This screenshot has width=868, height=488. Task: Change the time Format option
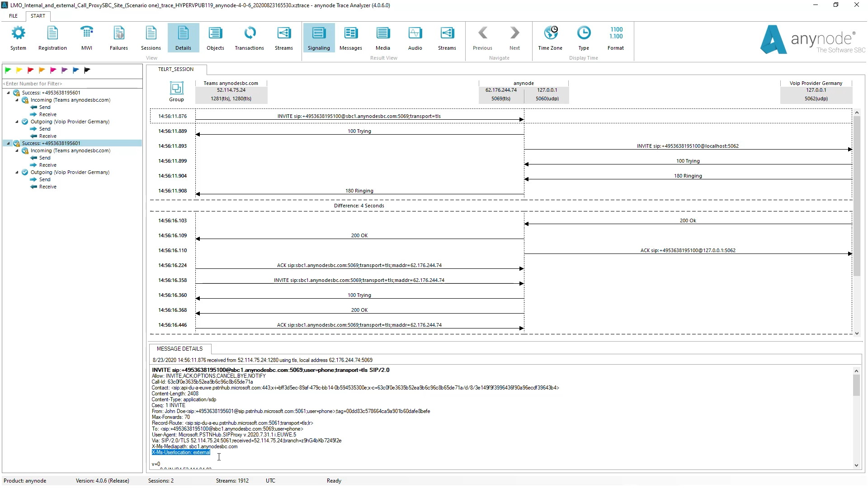pos(616,38)
